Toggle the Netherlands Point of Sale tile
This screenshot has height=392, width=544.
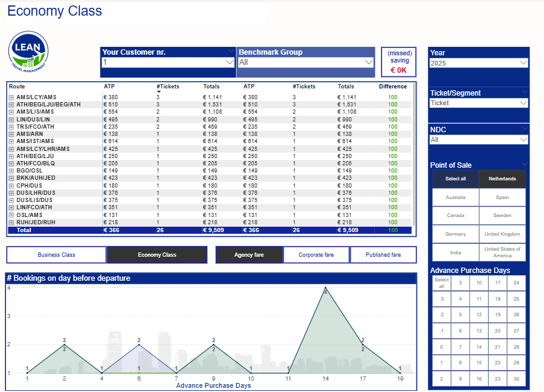(x=502, y=179)
